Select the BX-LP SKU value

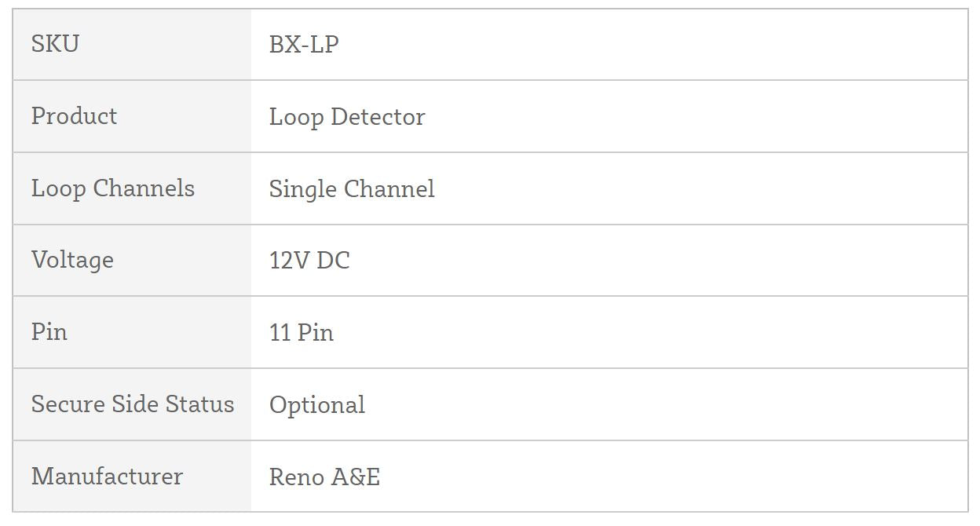pos(304,45)
